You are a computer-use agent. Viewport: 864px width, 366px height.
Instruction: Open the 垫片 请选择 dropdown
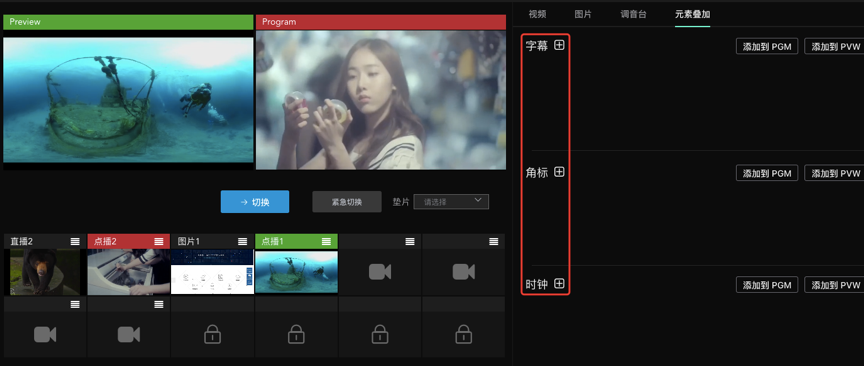point(451,202)
